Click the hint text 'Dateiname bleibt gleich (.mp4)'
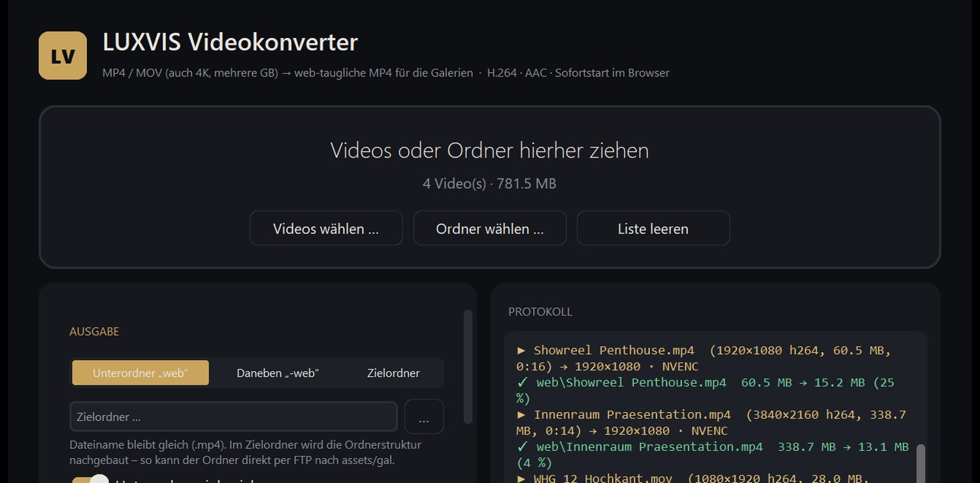This screenshot has height=483, width=980. click(246, 452)
